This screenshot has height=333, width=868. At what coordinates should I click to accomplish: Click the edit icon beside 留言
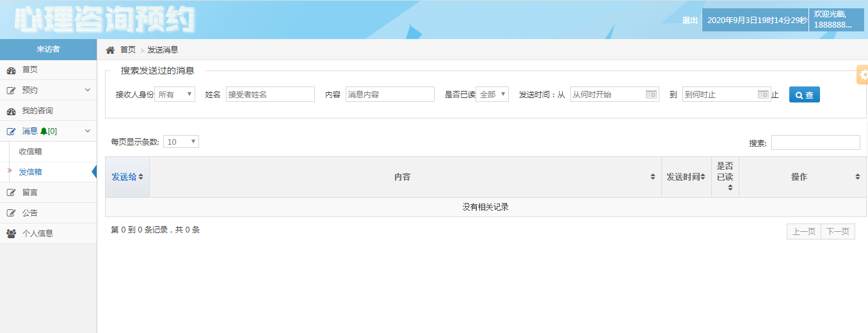[x=11, y=193]
